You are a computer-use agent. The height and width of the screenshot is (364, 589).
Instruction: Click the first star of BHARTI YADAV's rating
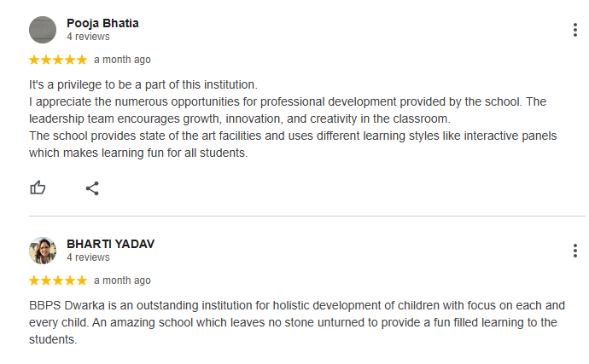[34, 280]
